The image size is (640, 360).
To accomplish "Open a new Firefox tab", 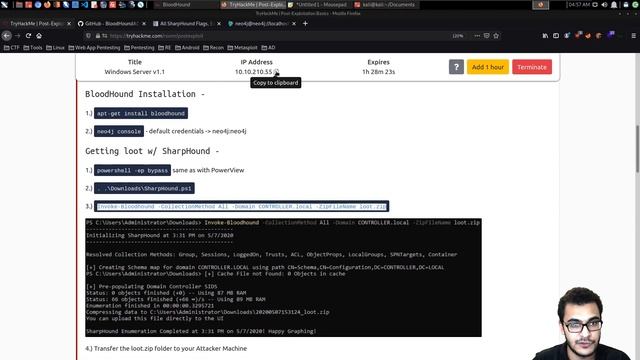I will pos(305,24).
